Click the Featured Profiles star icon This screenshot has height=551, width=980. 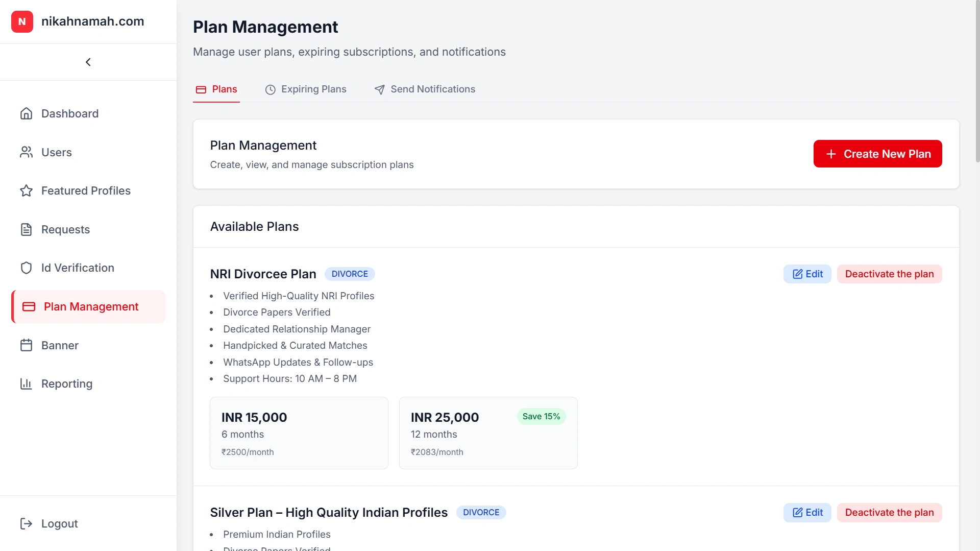point(26,190)
